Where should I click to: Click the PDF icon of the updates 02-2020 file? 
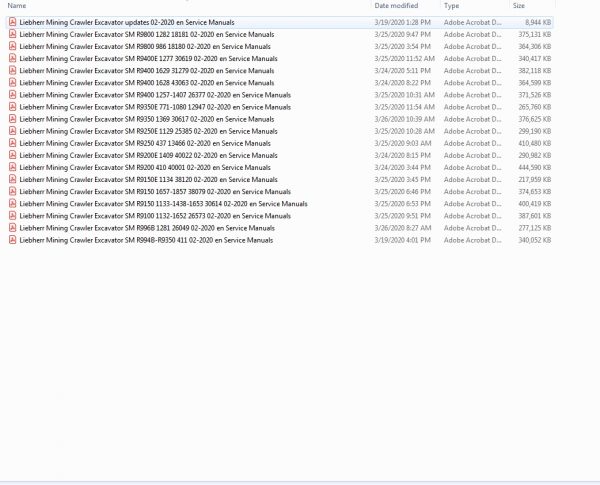coord(13,22)
